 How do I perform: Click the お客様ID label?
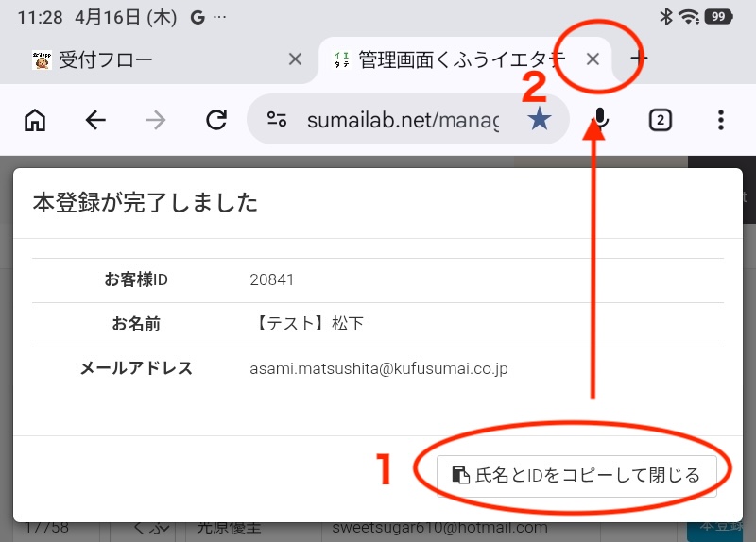pos(136,279)
